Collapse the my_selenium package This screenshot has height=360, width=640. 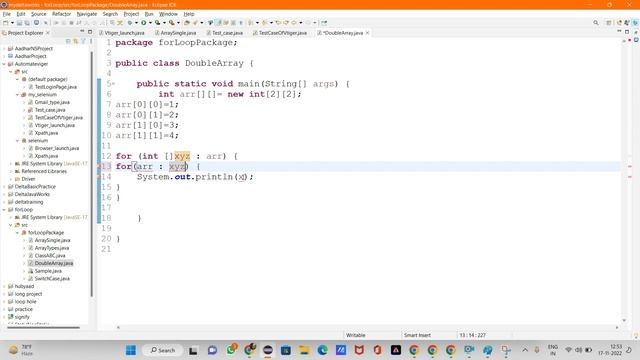click(18, 95)
